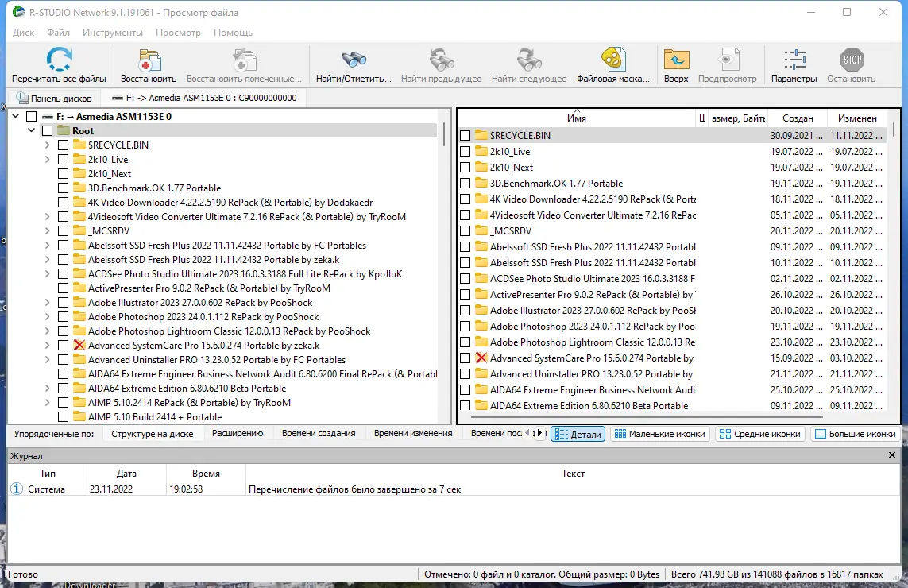
Task: Check $RECYCLE.BIN checkbox in the tree
Action: point(63,145)
